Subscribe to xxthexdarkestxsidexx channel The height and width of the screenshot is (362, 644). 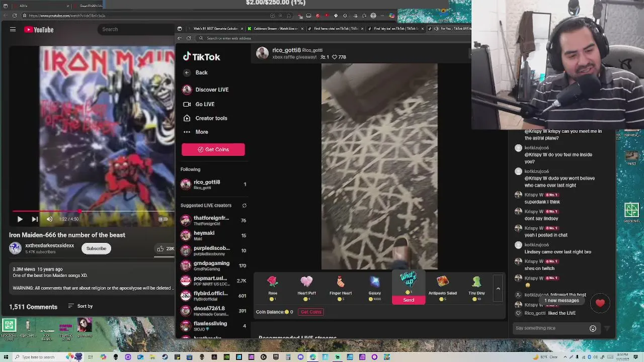pos(96,248)
